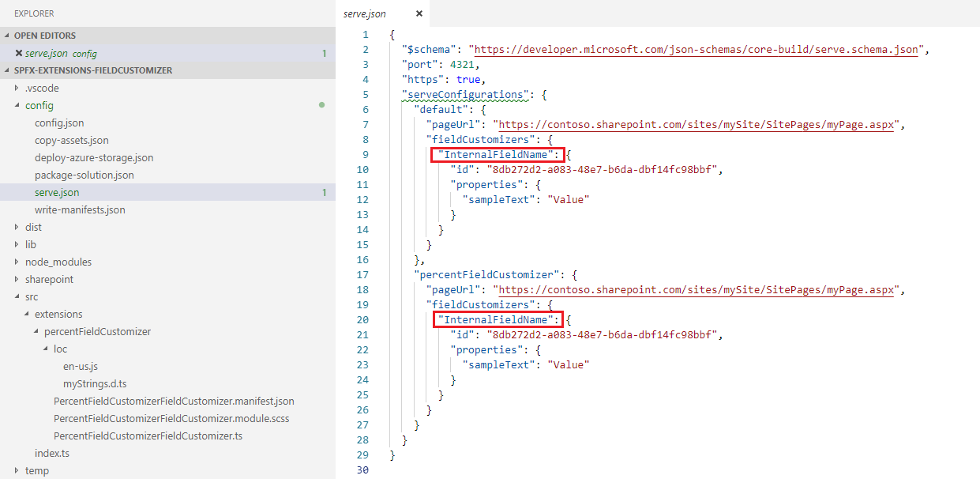Screen dimensions: 980x479
Task: Collapse the Open Editors section
Action: coord(8,36)
